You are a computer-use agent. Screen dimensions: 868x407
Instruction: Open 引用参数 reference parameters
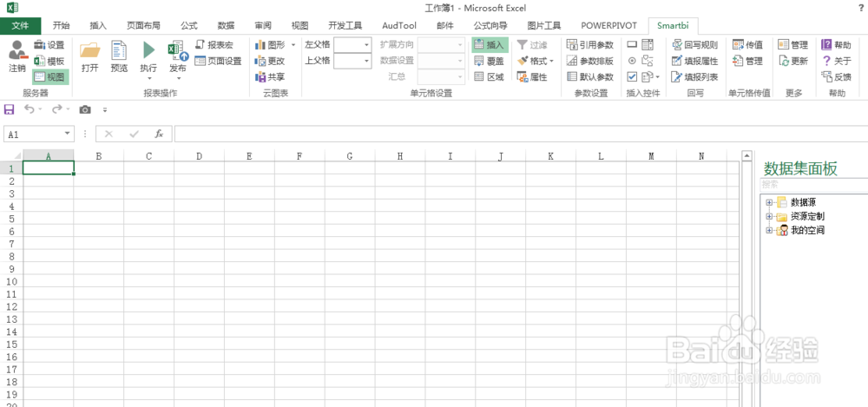(590, 45)
